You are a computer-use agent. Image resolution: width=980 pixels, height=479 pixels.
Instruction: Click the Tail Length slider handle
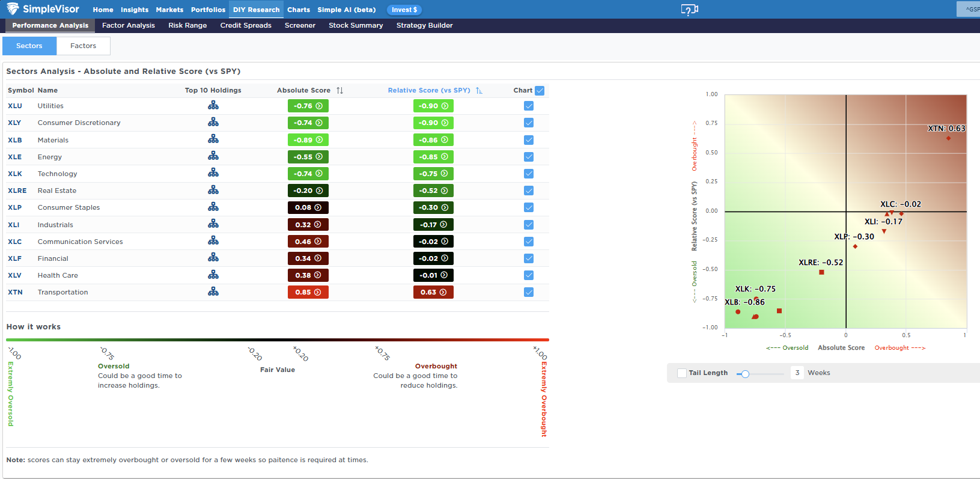point(745,374)
